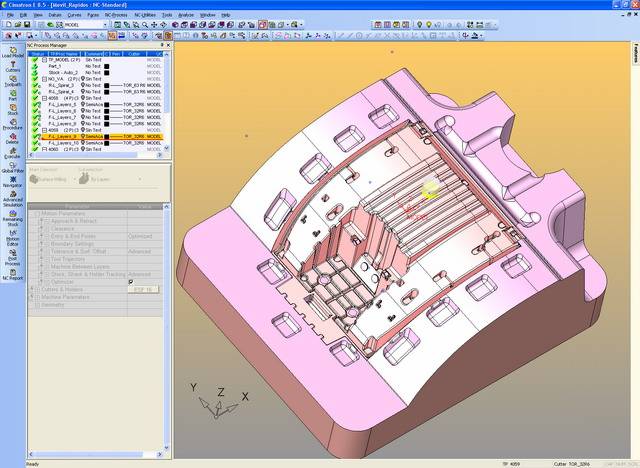
Task: Select the Zoom magnifier toolbar icon
Action: coord(145,25)
